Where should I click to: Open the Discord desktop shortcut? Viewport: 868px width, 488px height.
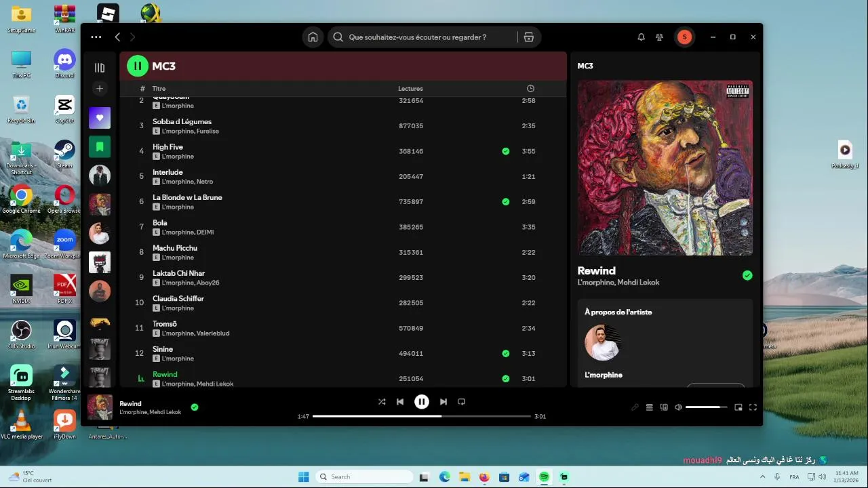pyautogui.click(x=64, y=63)
